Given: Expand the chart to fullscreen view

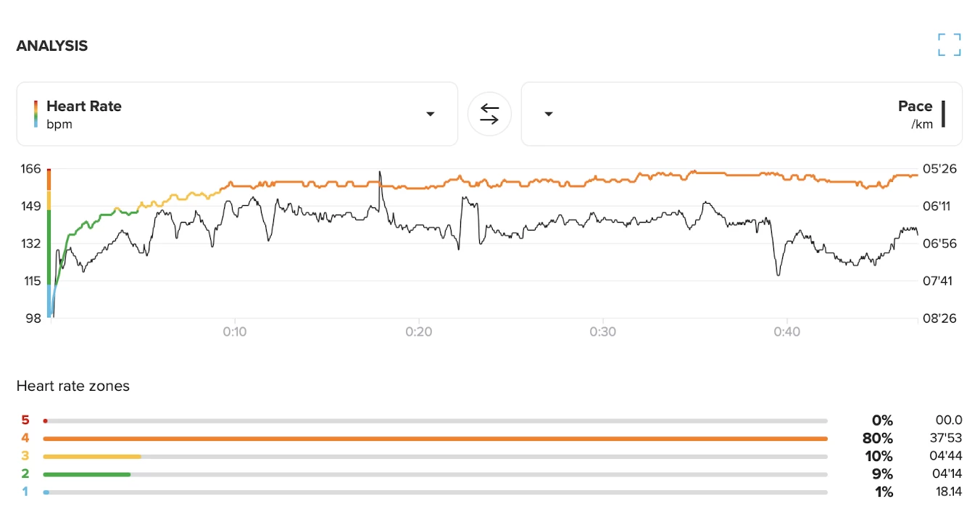Looking at the screenshot, I should click(x=949, y=45).
